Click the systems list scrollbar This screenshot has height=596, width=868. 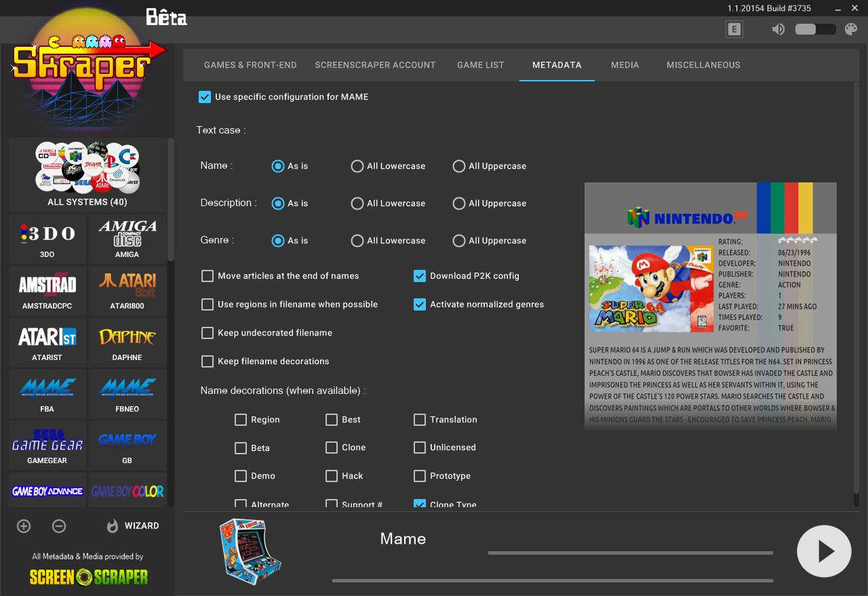tap(171, 199)
